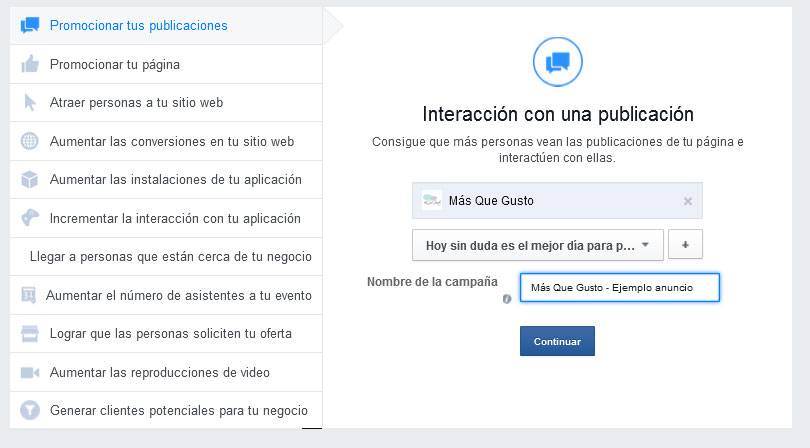Click the box icon for Aumentar las instalaciones
The width and height of the screenshot is (810, 448).
tap(29, 179)
